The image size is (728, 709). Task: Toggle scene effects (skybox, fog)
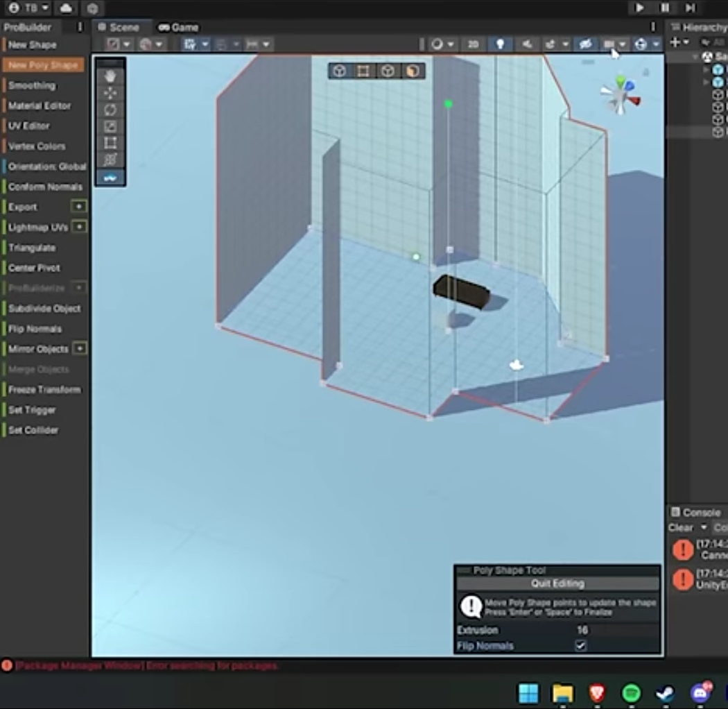pos(551,44)
